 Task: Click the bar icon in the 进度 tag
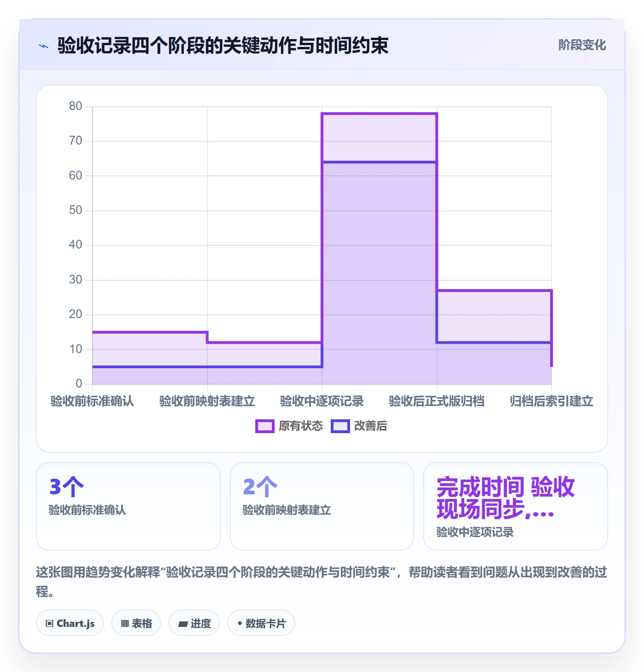point(183,624)
